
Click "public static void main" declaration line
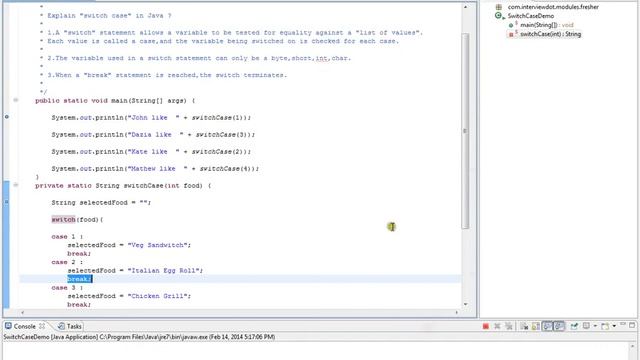[115, 100]
